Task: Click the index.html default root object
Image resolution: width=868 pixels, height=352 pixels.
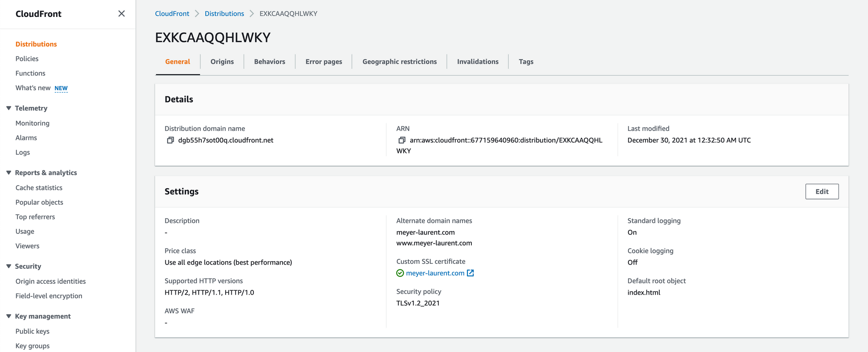Action: [644, 292]
